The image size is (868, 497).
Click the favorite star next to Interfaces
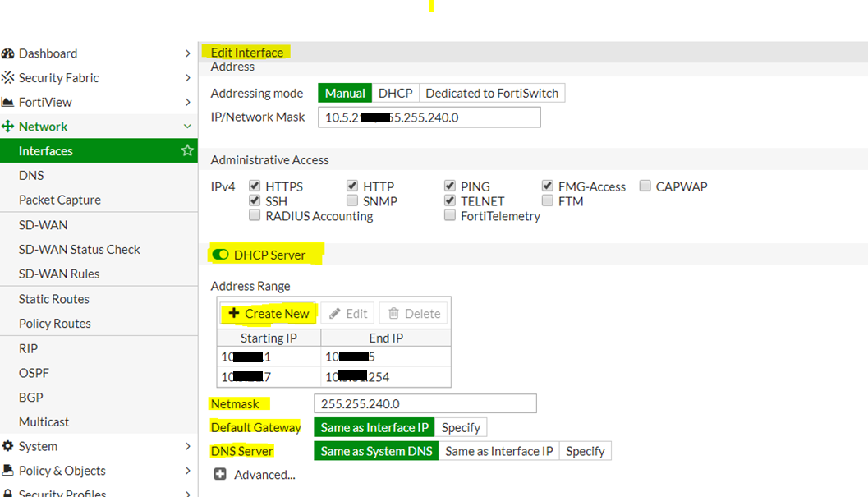coord(187,151)
